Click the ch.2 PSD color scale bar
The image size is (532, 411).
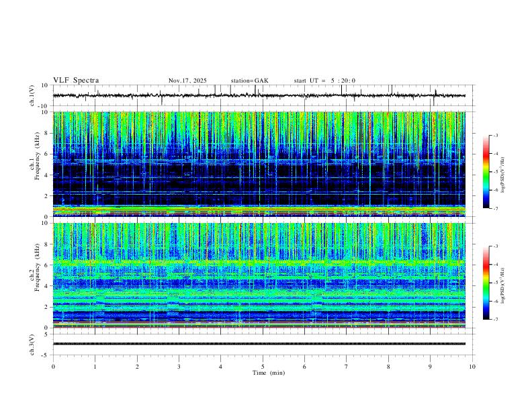pyautogui.click(x=486, y=283)
